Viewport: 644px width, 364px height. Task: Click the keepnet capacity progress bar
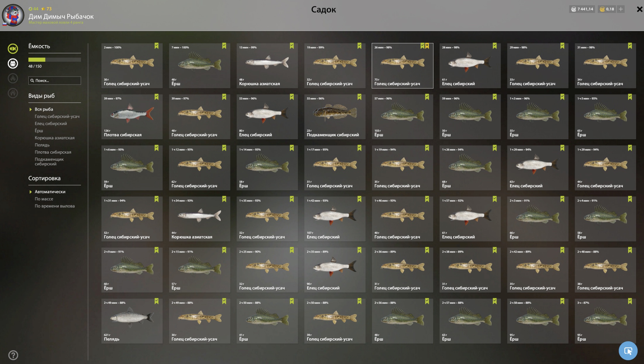tap(55, 60)
